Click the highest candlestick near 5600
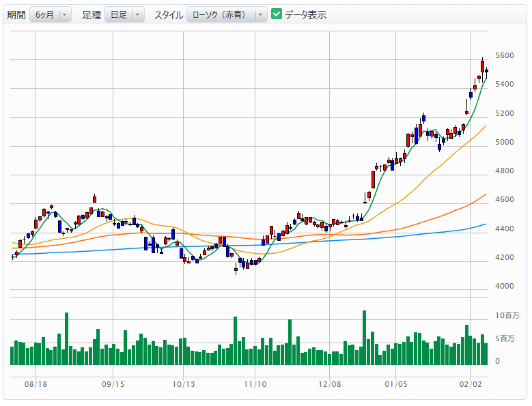This screenshot has height=406, width=532. point(483,66)
